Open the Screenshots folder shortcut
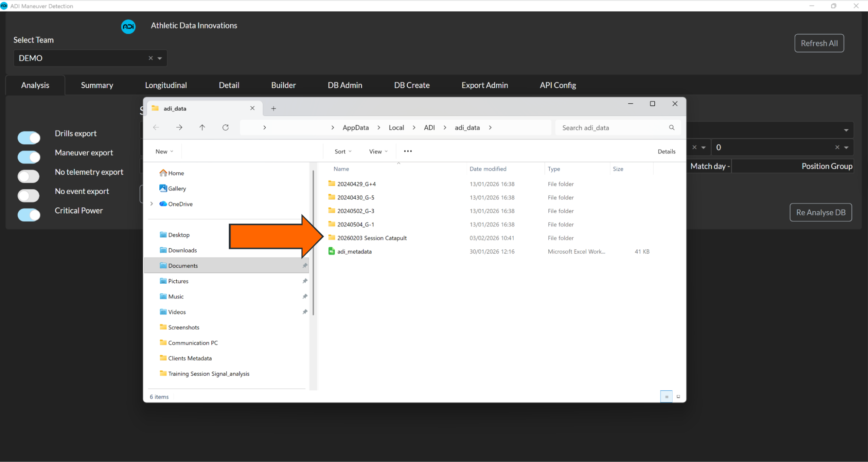Viewport: 868px width, 462px height. click(179, 327)
